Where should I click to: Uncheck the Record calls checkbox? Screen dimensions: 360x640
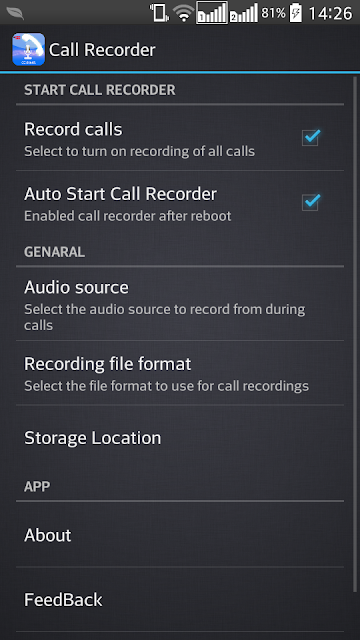click(x=311, y=138)
